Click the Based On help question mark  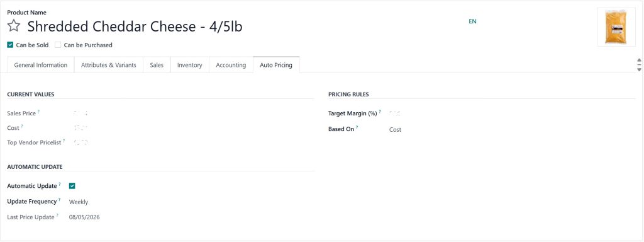tap(357, 127)
